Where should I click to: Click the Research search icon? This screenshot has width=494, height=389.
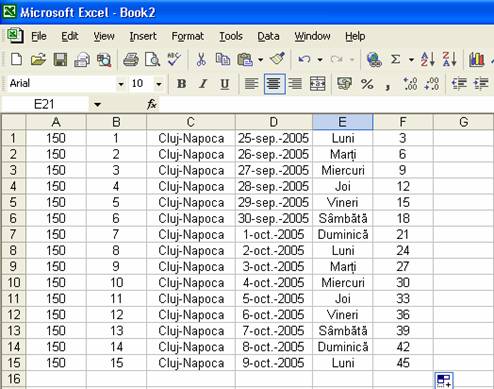tap(104, 60)
